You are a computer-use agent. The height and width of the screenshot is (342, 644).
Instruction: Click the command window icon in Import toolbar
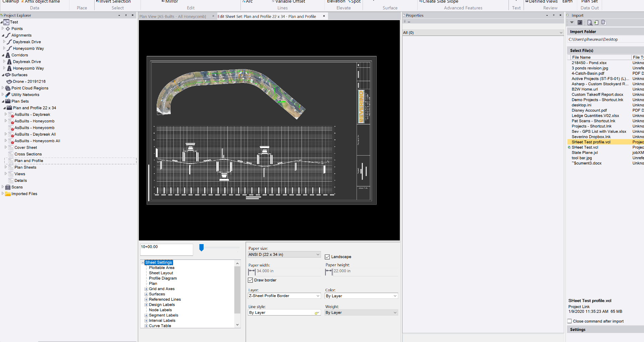point(580,22)
